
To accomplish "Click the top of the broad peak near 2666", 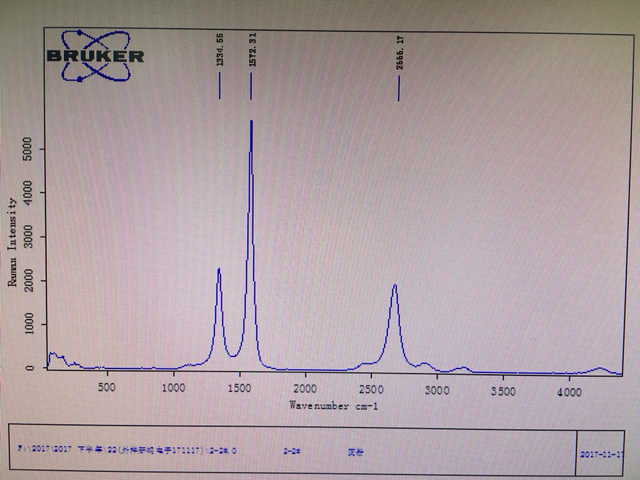I will tap(394, 286).
